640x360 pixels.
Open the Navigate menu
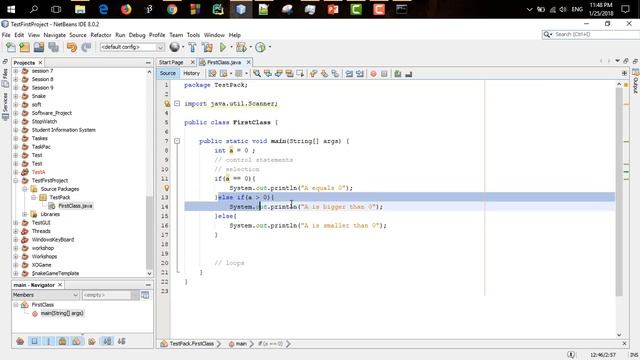[55, 35]
